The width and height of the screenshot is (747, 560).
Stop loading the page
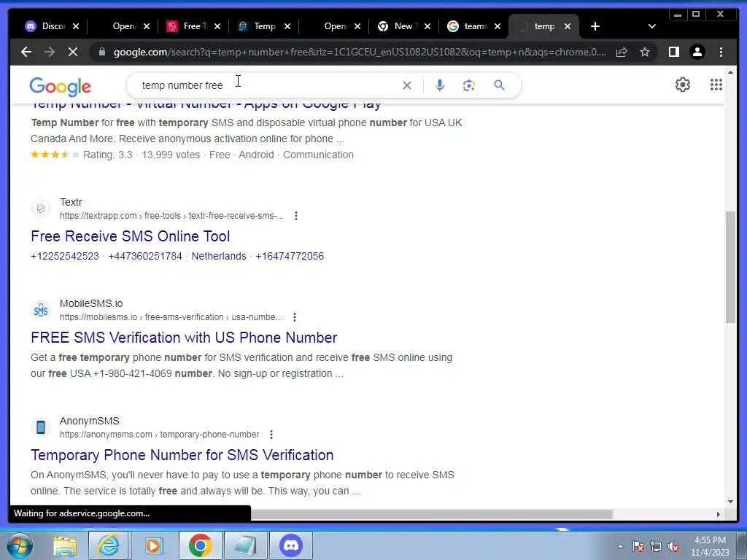click(x=73, y=52)
